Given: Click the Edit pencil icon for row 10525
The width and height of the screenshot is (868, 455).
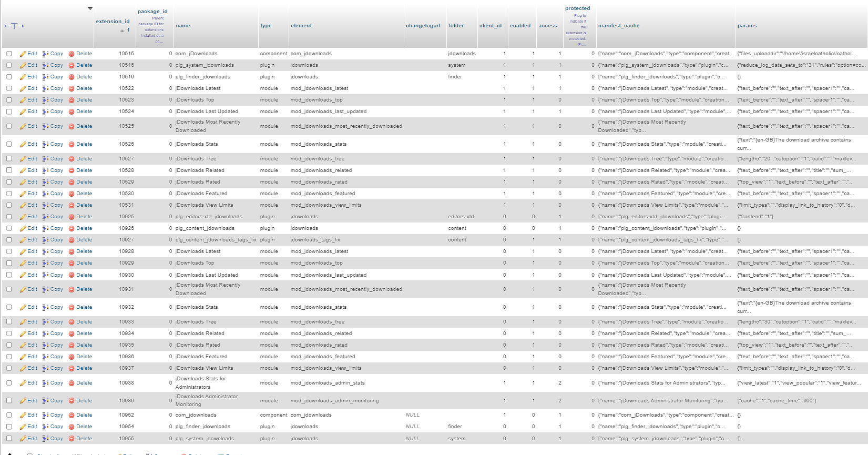Looking at the screenshot, I should [23, 126].
